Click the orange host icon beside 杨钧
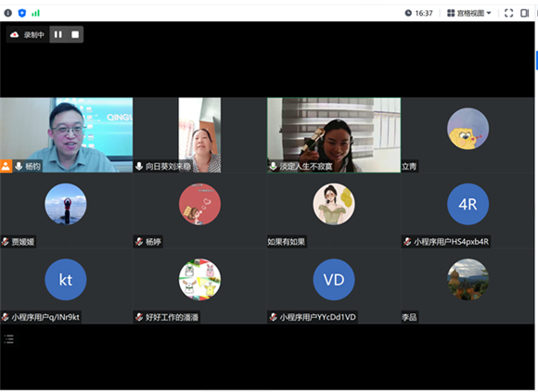Screen dimensions: 538x392 (6, 167)
